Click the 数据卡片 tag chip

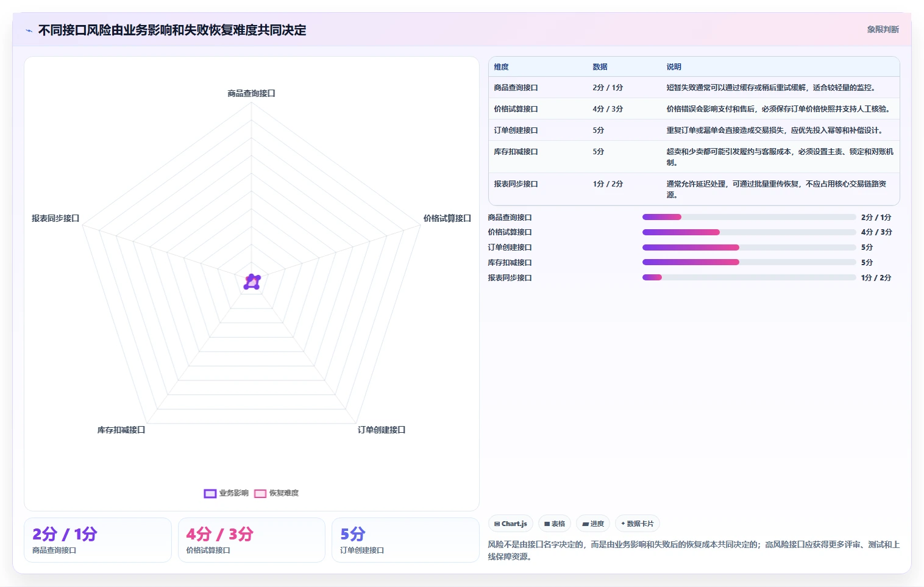638,524
